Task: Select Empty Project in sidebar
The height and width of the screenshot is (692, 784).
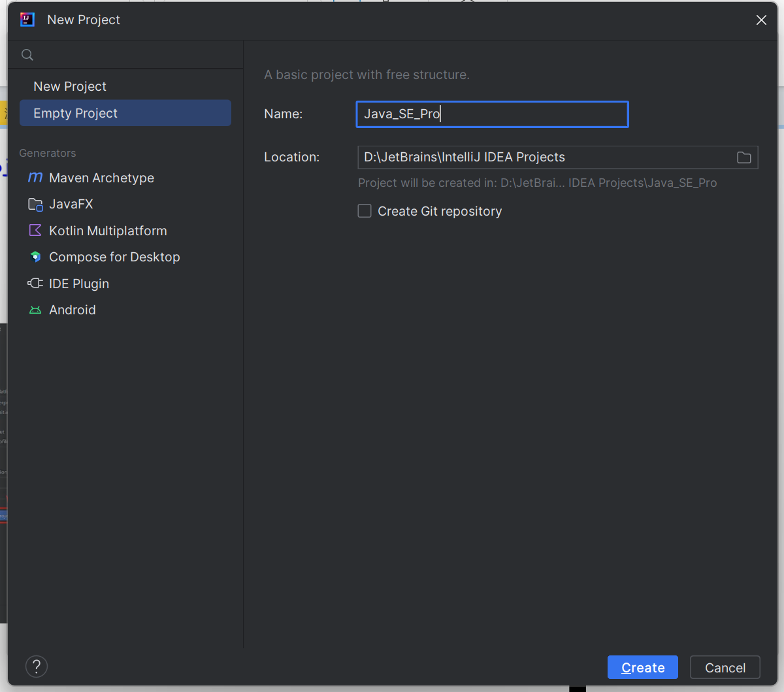Action: click(76, 113)
